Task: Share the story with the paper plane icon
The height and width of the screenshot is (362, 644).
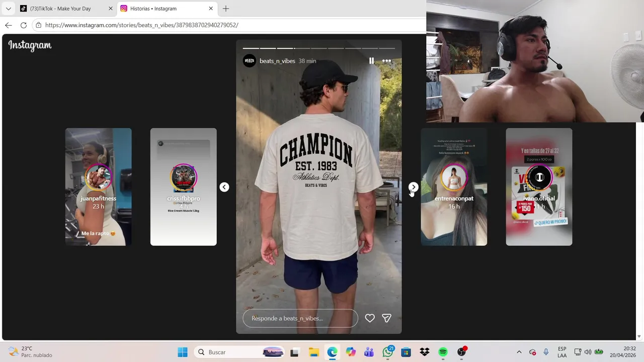Action: click(x=386, y=318)
